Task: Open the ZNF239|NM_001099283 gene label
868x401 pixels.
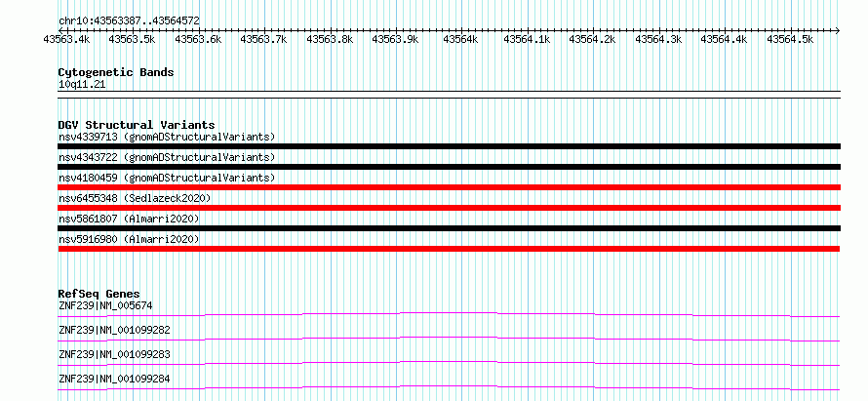Action: 114,354
